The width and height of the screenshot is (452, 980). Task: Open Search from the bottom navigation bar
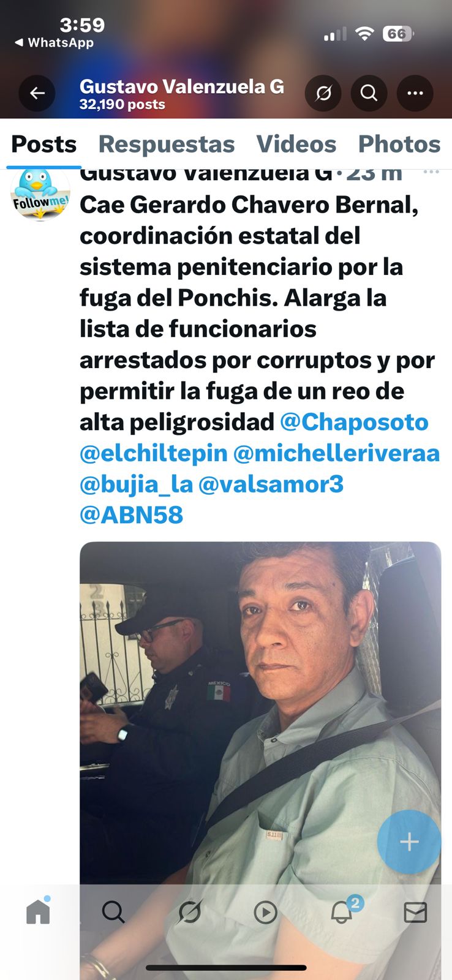pyautogui.click(x=113, y=912)
